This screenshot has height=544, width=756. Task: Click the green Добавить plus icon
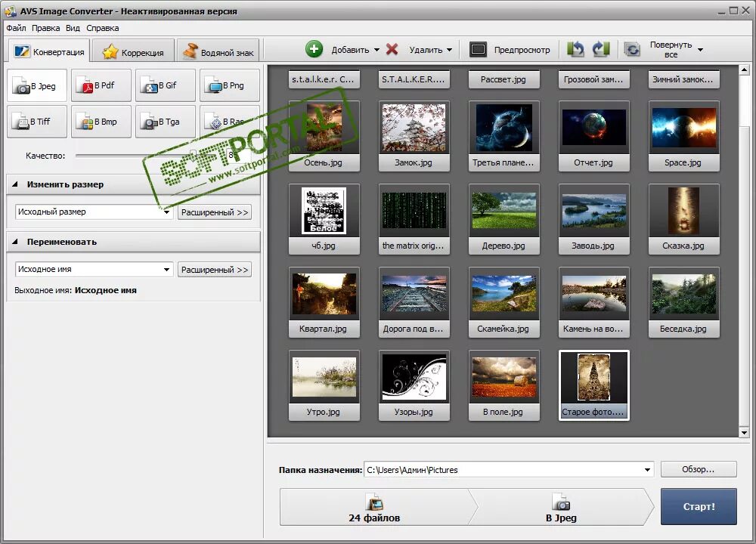tap(314, 49)
